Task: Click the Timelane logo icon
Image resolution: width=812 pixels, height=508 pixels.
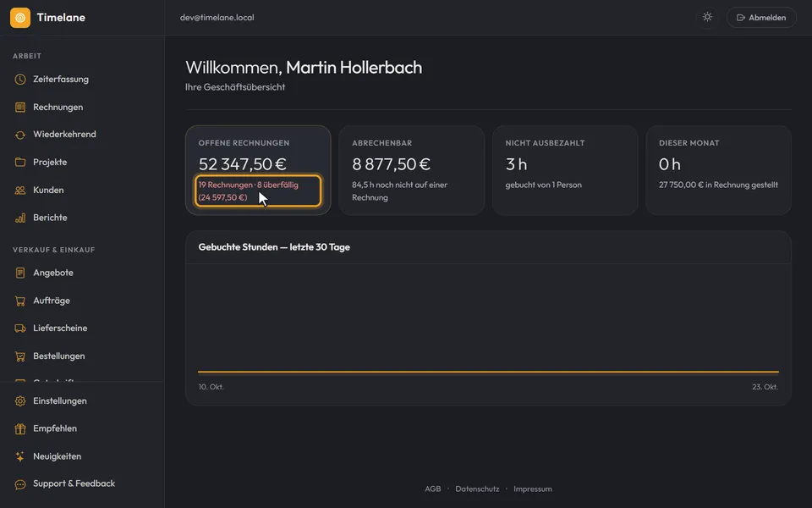Action: click(x=20, y=18)
